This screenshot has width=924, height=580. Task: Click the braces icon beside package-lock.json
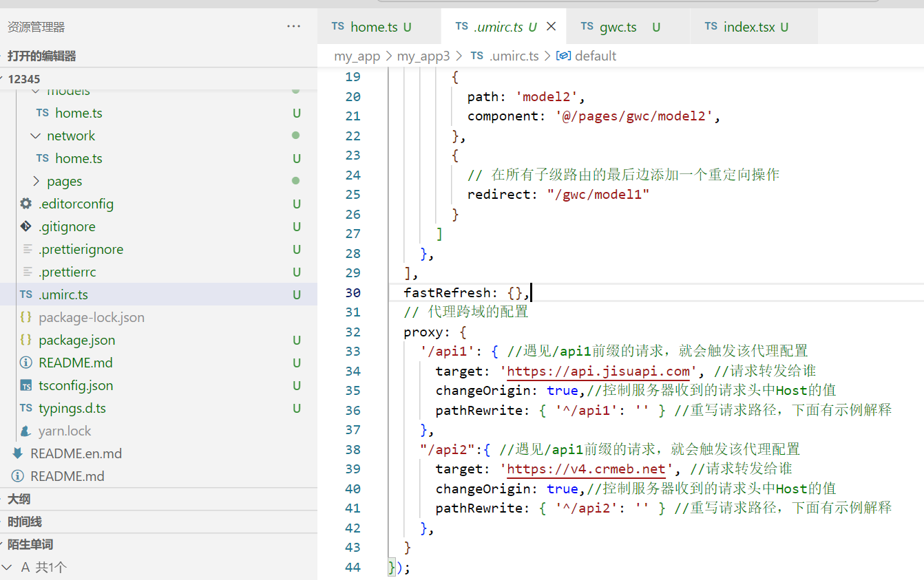(x=26, y=317)
